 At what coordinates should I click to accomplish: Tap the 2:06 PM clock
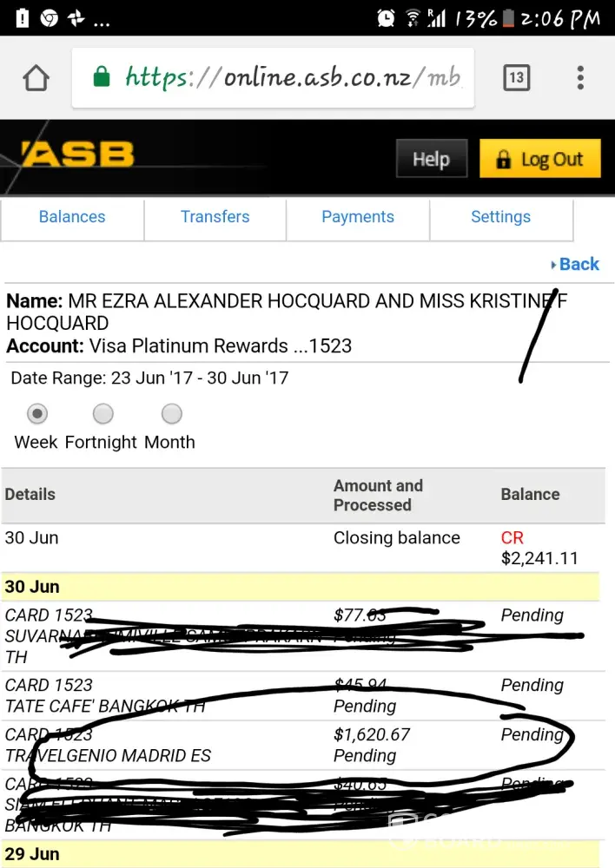[x=560, y=19]
